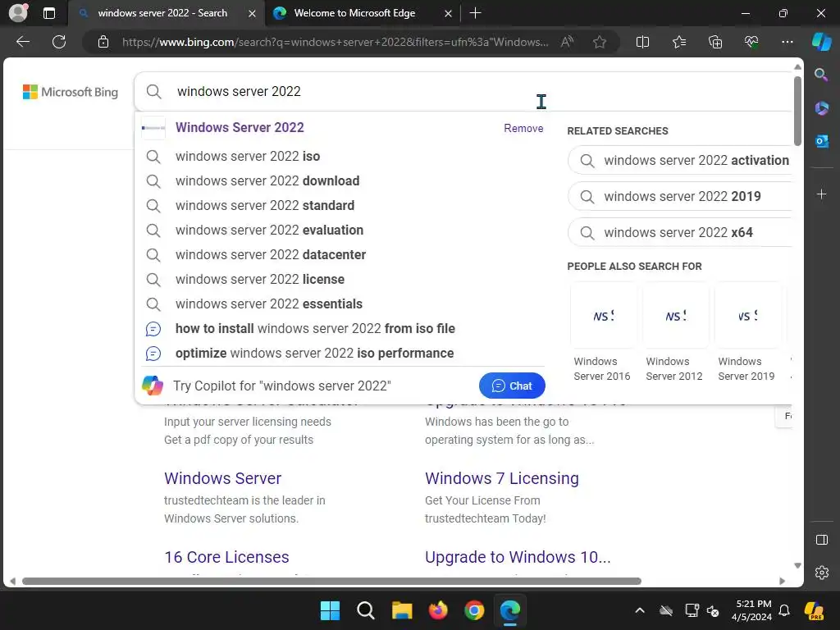The image size is (840, 630).
Task: Add this page to favorites star
Action: pos(600,42)
